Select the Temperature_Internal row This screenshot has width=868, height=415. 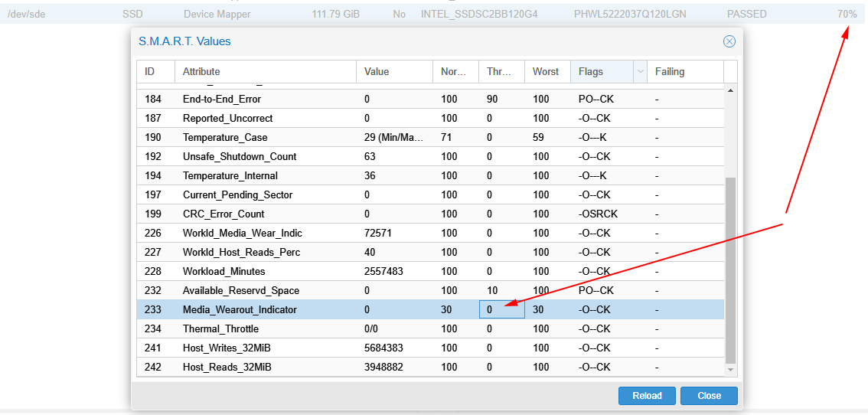click(431, 175)
